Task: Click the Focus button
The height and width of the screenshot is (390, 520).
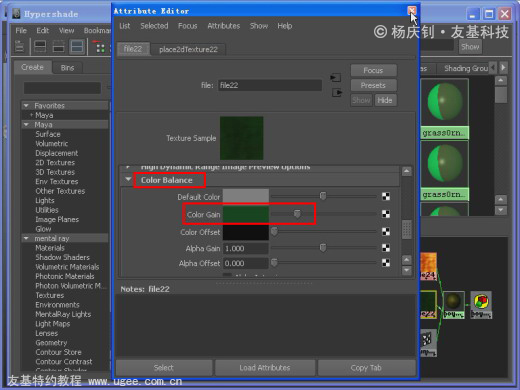Action: 373,70
